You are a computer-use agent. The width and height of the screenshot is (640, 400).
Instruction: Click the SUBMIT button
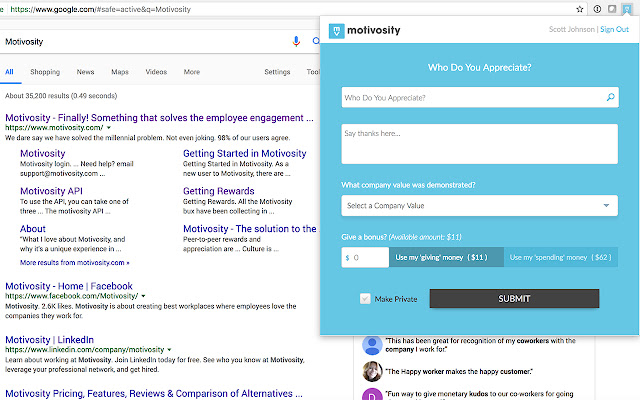click(x=514, y=299)
